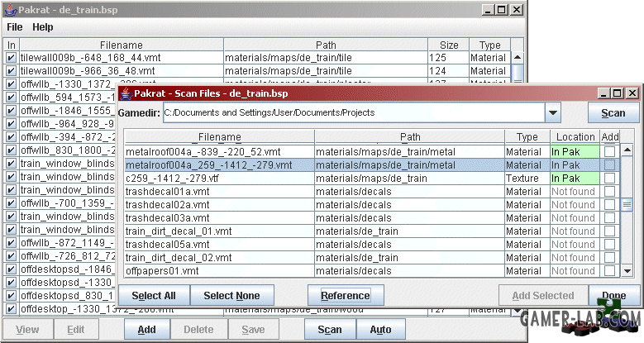Expand the Gamedir dropdown arrow
Screen dimensions: 644x343
[x=553, y=112]
